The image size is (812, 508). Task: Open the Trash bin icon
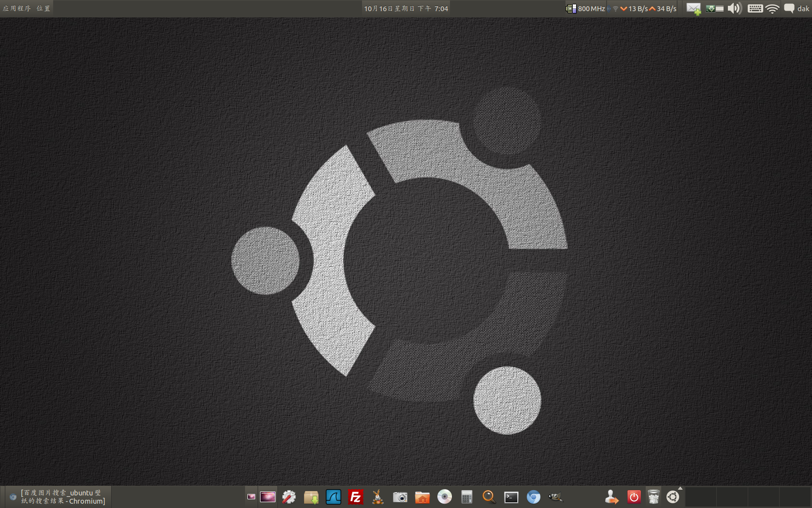[x=653, y=497]
